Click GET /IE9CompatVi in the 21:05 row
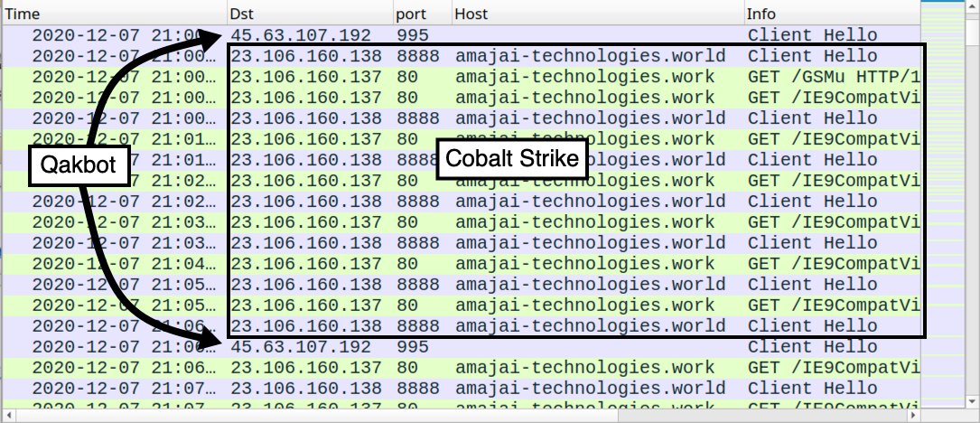This screenshot has height=423, width=980. point(834,305)
